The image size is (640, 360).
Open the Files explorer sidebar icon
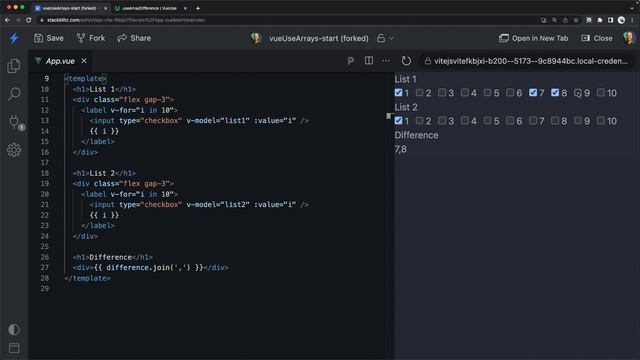(14, 66)
